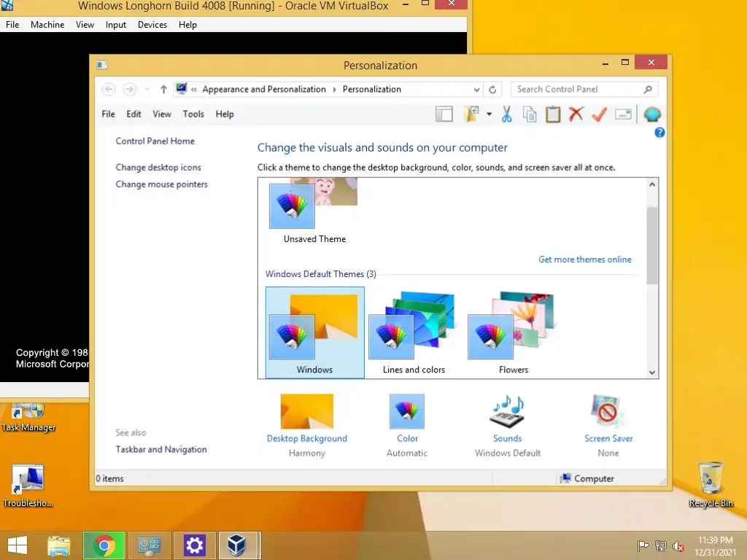The image size is (747, 560).
Task: Click the Control Panel icon in address bar
Action: (182, 89)
